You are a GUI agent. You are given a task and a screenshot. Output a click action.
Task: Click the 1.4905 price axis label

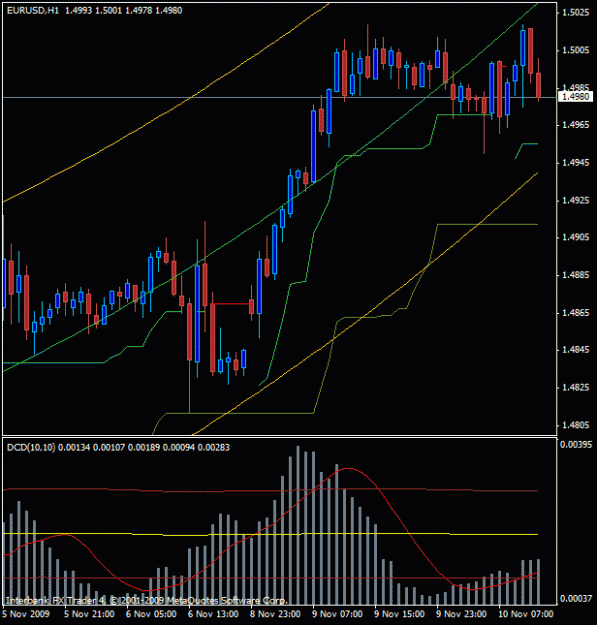575,238
